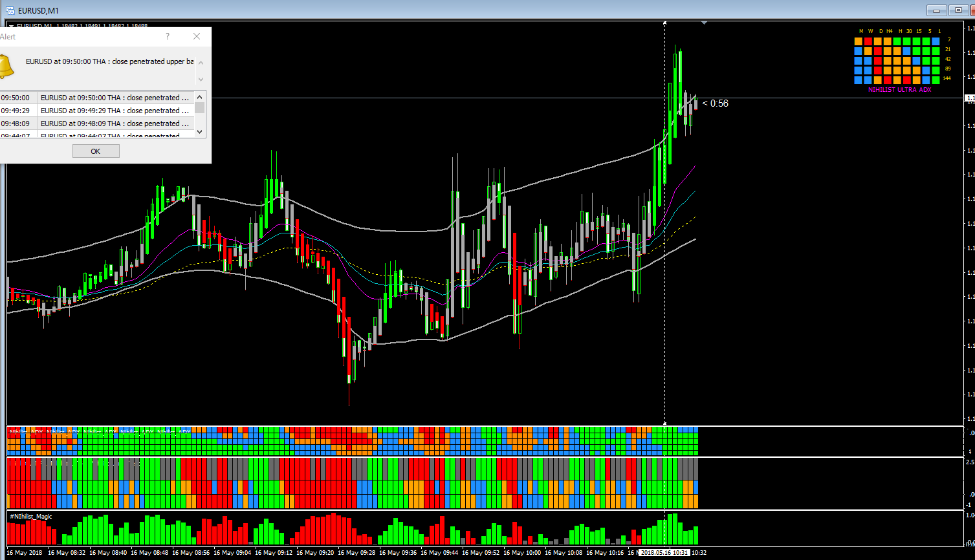Select the 09:49:29 alert row
975x560 pixels.
point(97,111)
